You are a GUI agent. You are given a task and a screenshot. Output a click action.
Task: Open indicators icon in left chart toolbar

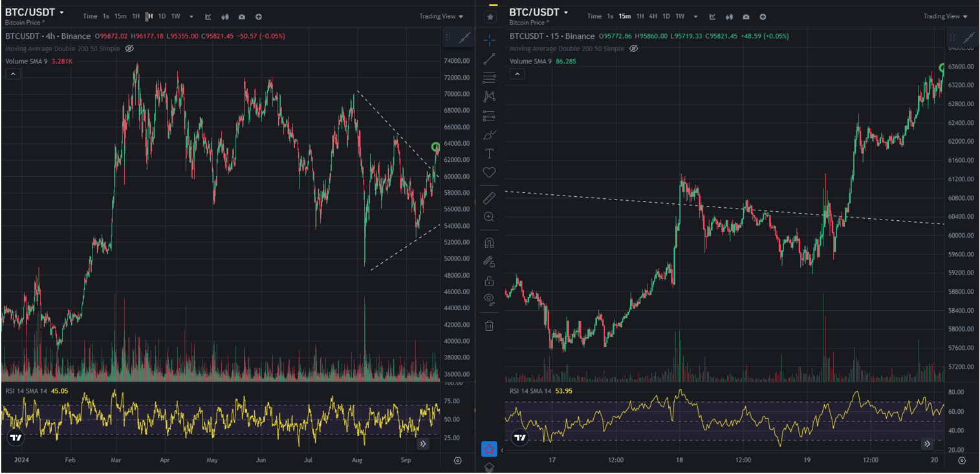208,16
